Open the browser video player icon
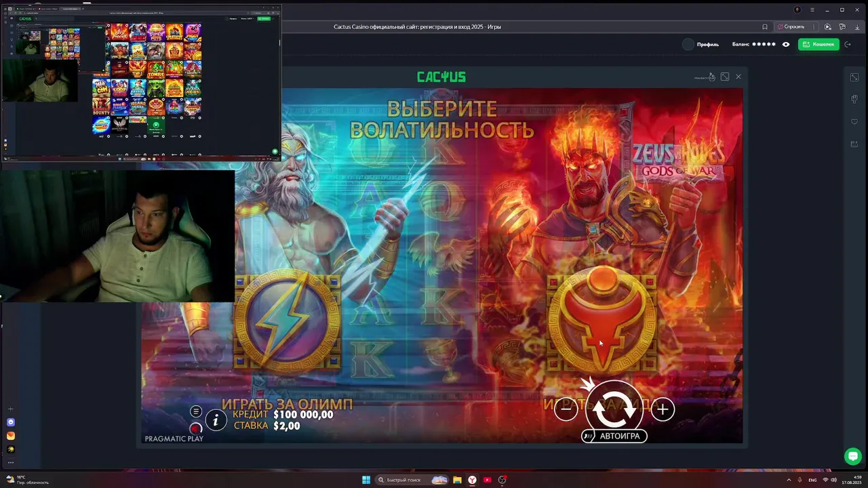 click(x=828, y=26)
